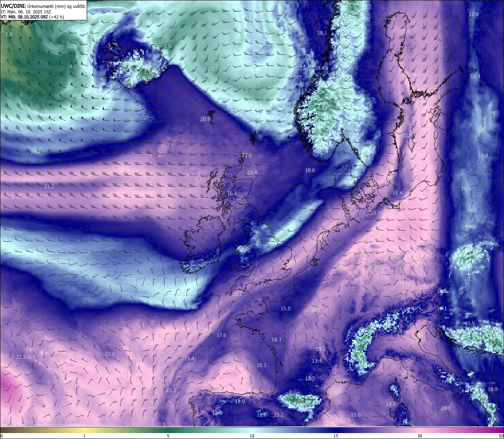Click the map value 20.6
Viewport: 504px width, 439px height.
[109, 354]
